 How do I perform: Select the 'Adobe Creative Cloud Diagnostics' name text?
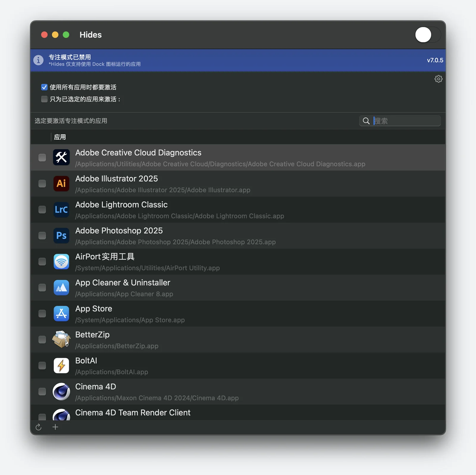(x=138, y=152)
